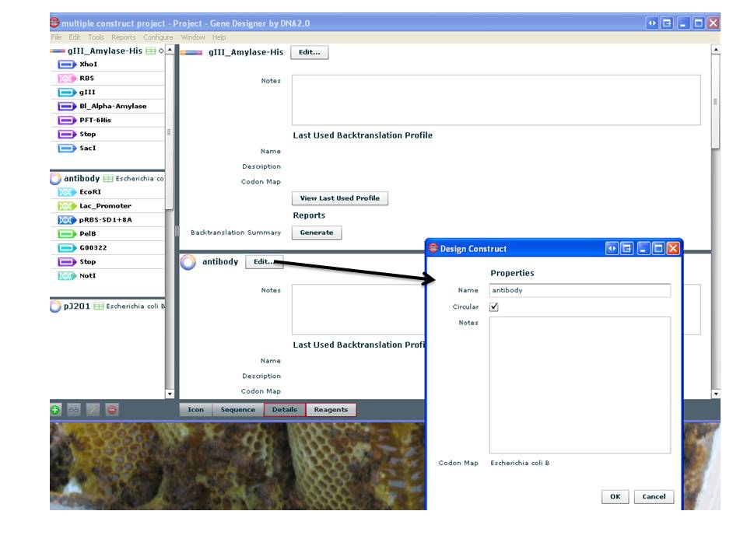Select the PelB element icon
This screenshot has width=747, height=560.
[x=67, y=234]
